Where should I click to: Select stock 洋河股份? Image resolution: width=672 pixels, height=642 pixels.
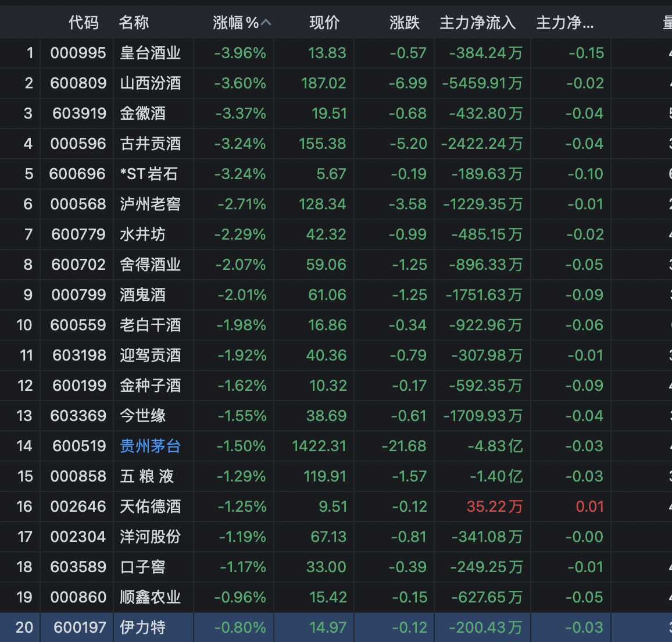pos(151,537)
